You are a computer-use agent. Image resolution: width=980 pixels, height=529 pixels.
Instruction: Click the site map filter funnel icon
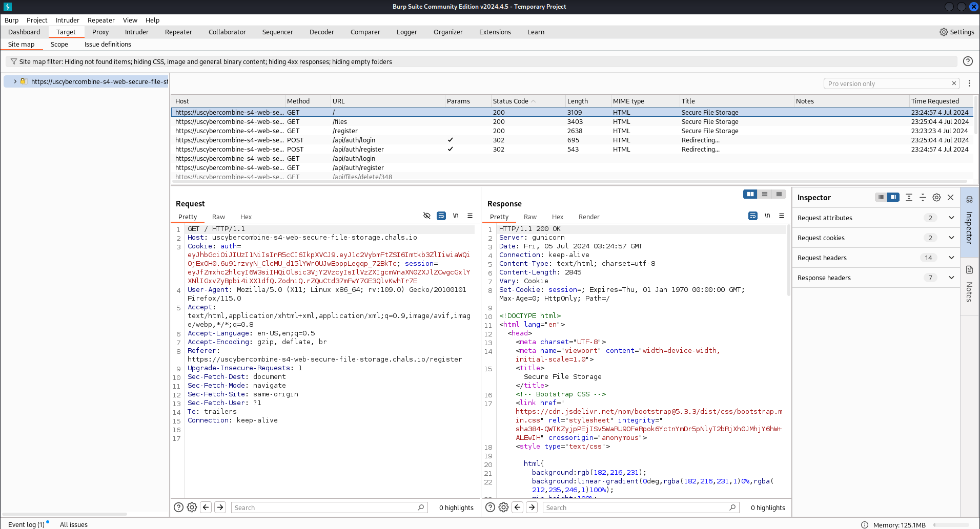[14, 61]
